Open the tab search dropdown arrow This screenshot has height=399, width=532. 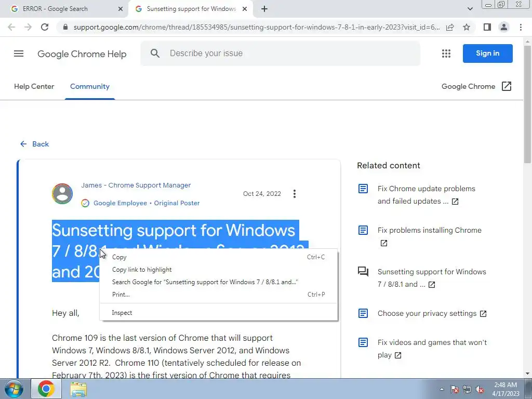coord(470,9)
